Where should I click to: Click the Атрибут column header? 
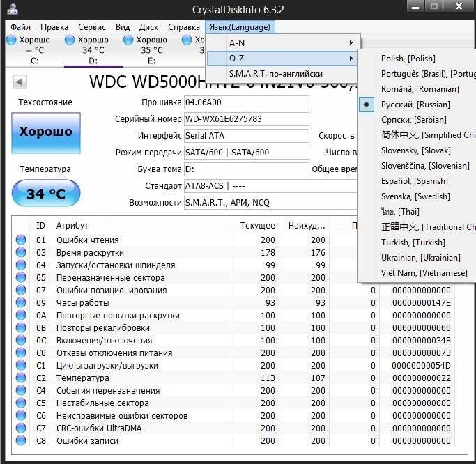(140, 225)
